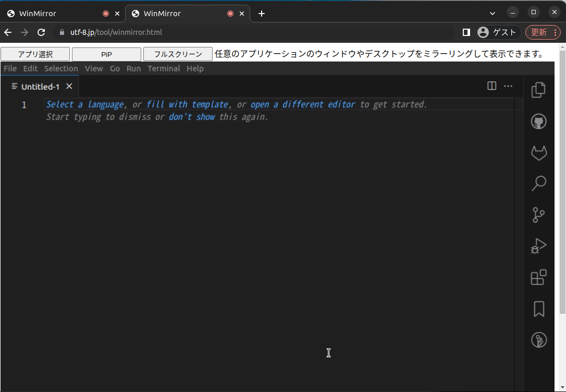Open the Help menu
This screenshot has height=392, width=566.
[195, 69]
